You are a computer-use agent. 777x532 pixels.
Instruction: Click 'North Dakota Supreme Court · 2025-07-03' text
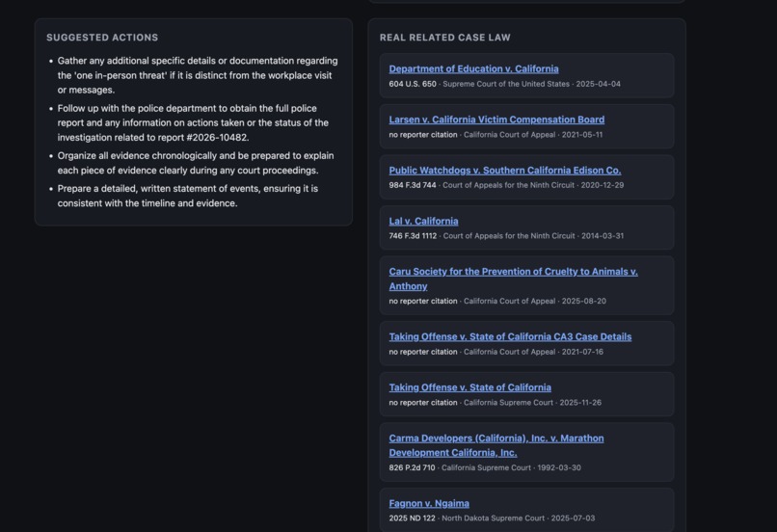pos(519,519)
